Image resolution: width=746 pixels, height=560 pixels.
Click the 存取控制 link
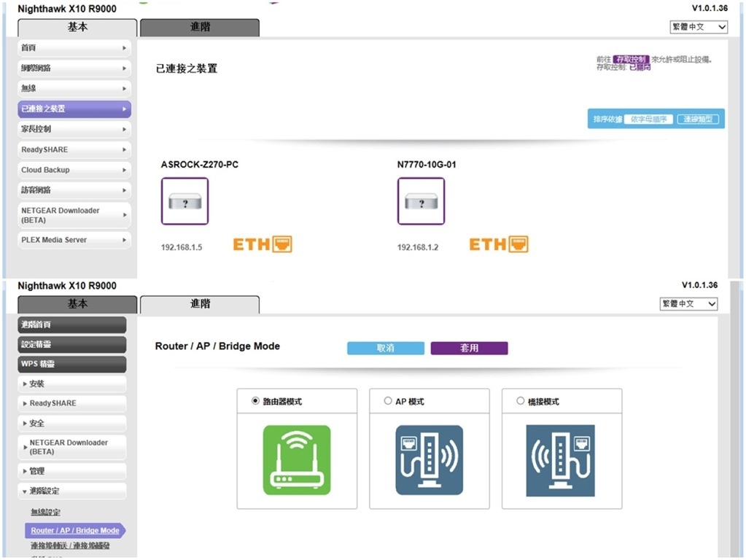pyautogui.click(x=631, y=60)
